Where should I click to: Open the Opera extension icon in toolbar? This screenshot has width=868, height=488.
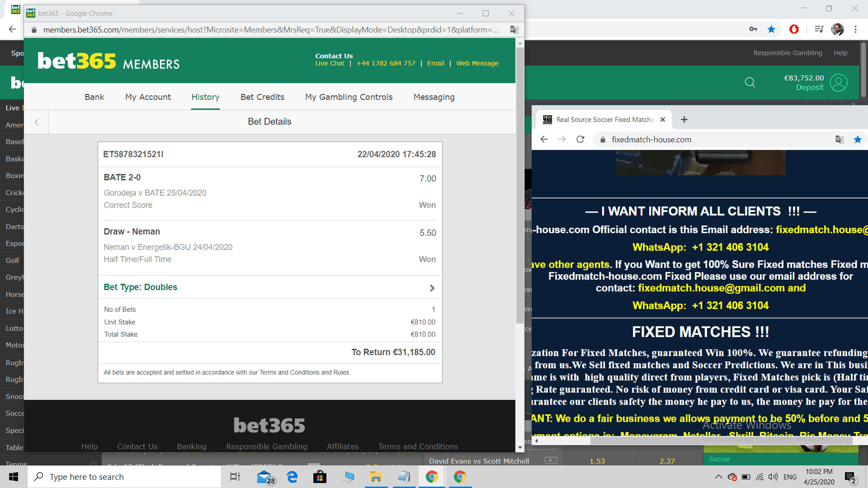click(x=794, y=29)
